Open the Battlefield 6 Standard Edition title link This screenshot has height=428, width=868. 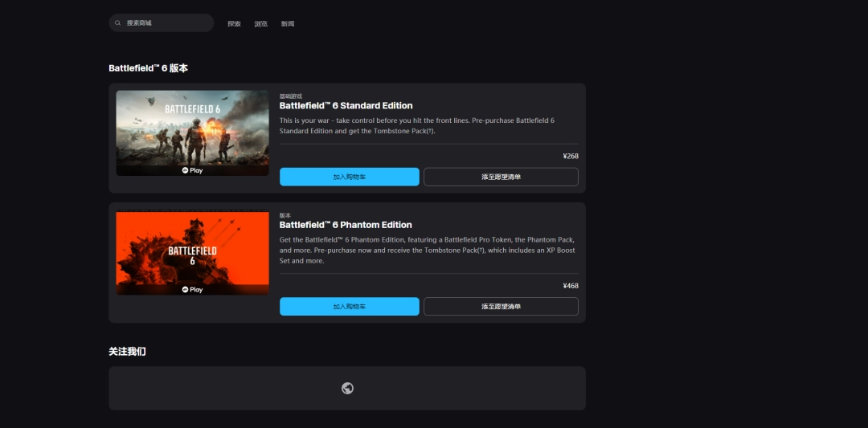pos(346,106)
